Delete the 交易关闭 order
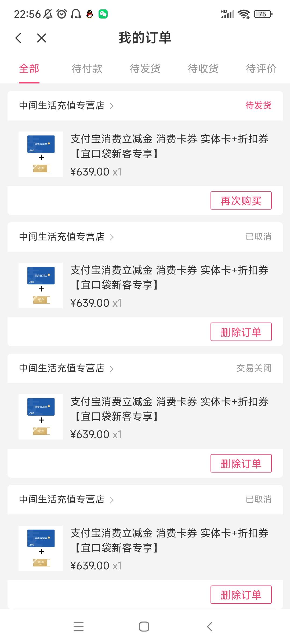Image resolution: width=290 pixels, height=644 pixels. click(241, 463)
